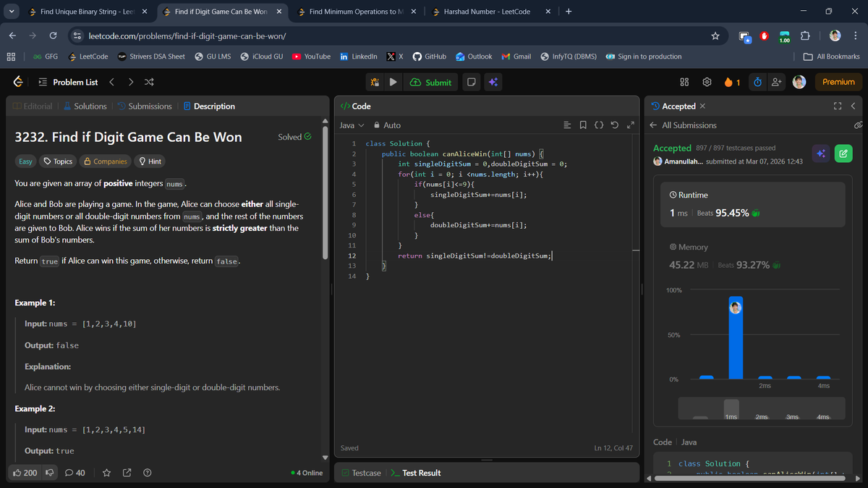Click the Premium button
Viewport: 868px width, 488px height.
(x=838, y=82)
